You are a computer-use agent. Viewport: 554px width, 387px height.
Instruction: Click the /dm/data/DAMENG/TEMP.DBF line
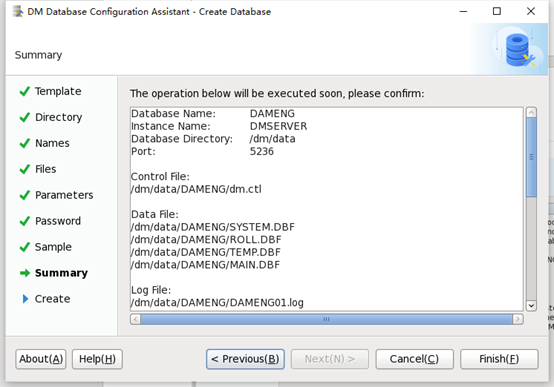click(206, 252)
